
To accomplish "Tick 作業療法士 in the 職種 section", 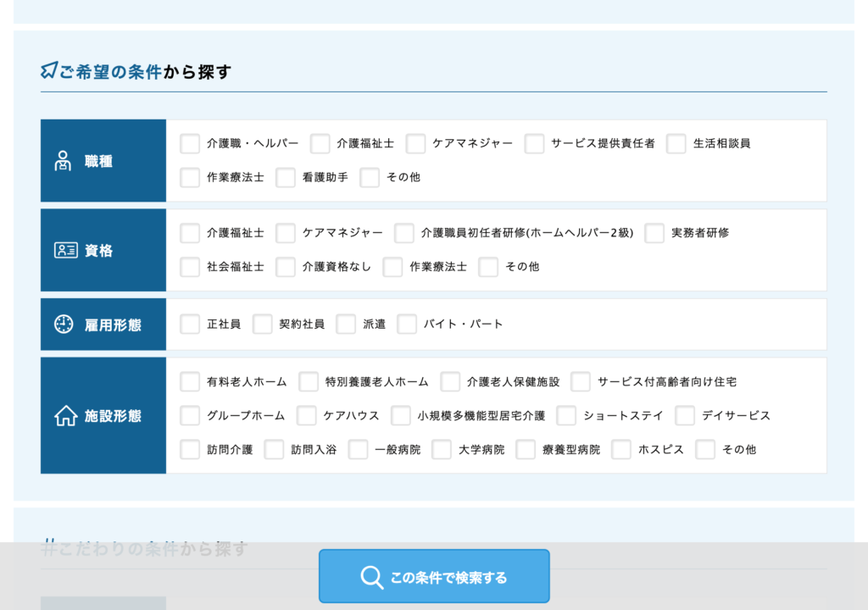I will 190,178.
